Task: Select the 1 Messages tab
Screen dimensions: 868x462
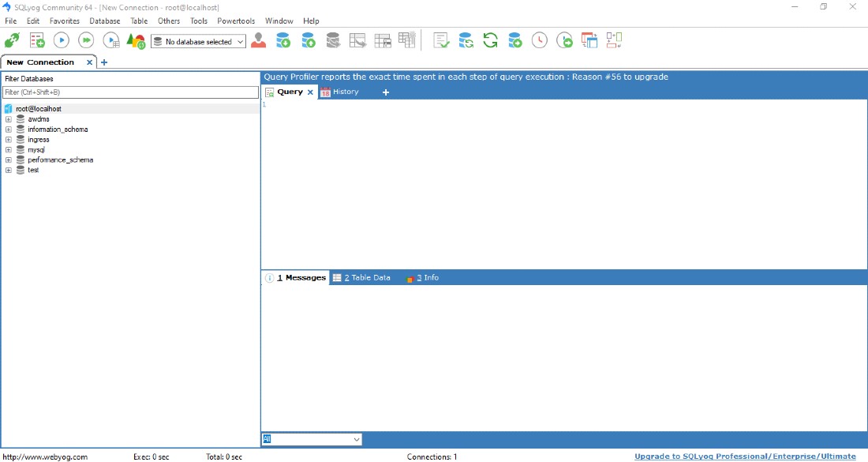Action: 296,278
